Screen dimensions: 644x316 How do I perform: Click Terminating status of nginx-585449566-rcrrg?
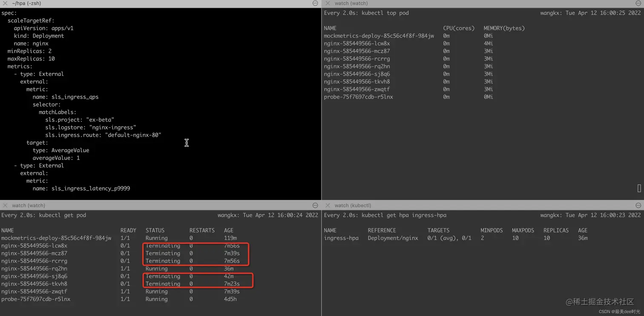163,261
